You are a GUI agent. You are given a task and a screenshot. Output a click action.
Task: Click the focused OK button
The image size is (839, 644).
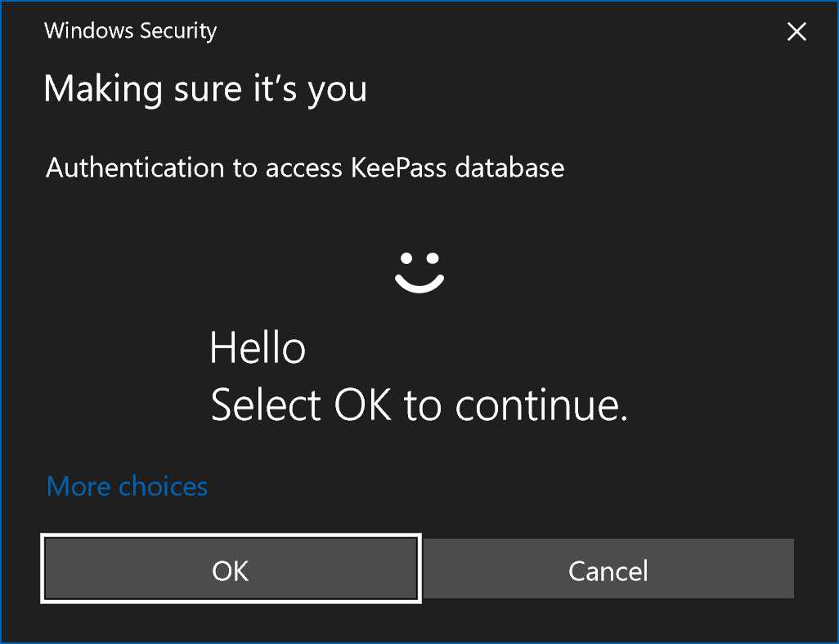pyautogui.click(x=231, y=569)
